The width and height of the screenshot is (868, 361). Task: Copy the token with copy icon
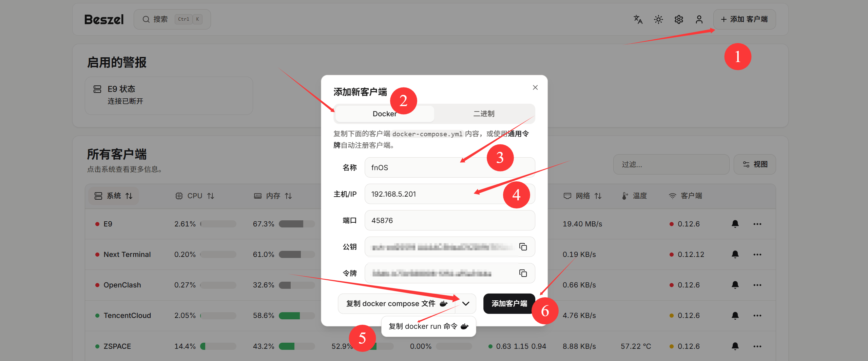pos(523,273)
